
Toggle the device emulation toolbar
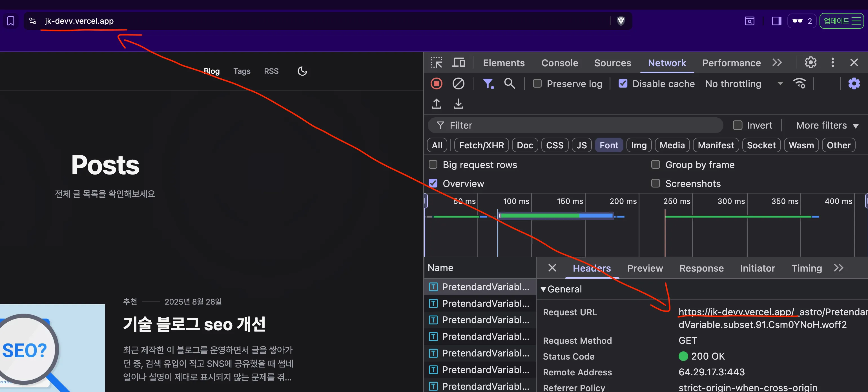coord(458,63)
